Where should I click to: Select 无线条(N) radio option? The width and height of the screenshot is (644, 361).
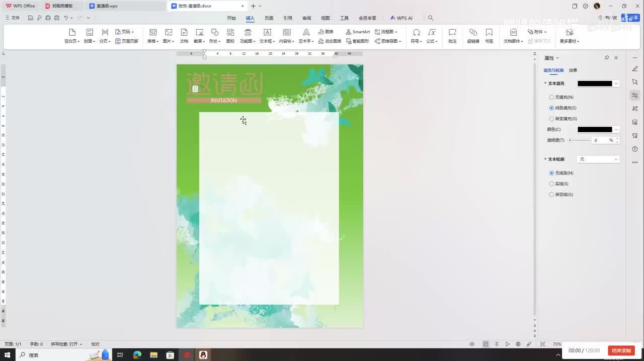pos(561,173)
